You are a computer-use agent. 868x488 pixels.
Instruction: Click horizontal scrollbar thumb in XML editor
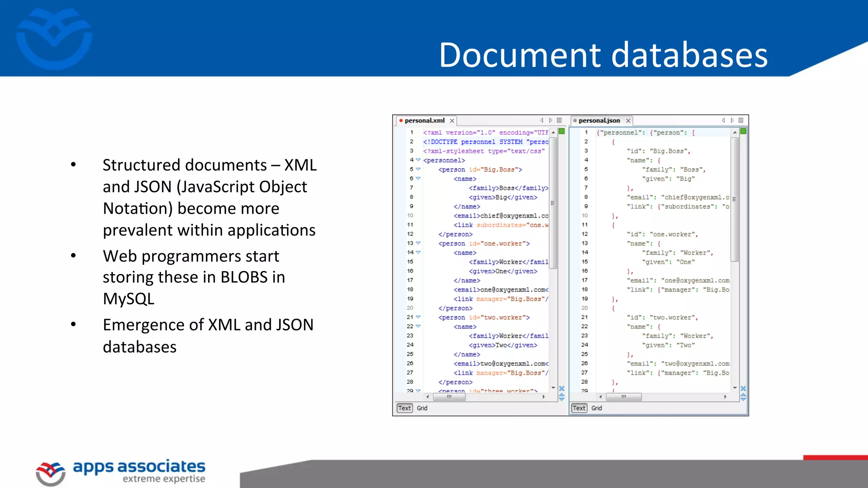tap(449, 397)
